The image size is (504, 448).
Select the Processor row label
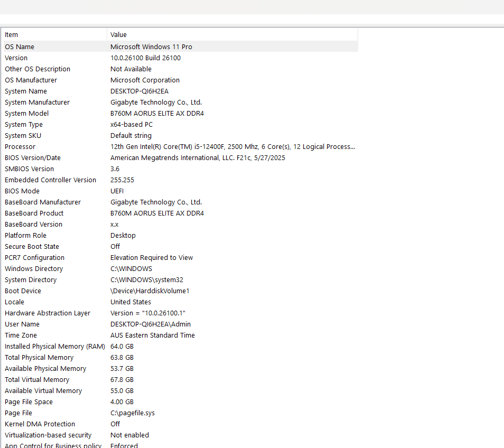tap(20, 146)
